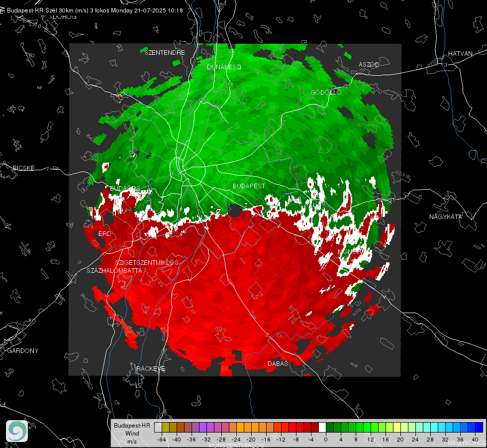
Task: Select the olive swatch above -64
Action: 166,427
